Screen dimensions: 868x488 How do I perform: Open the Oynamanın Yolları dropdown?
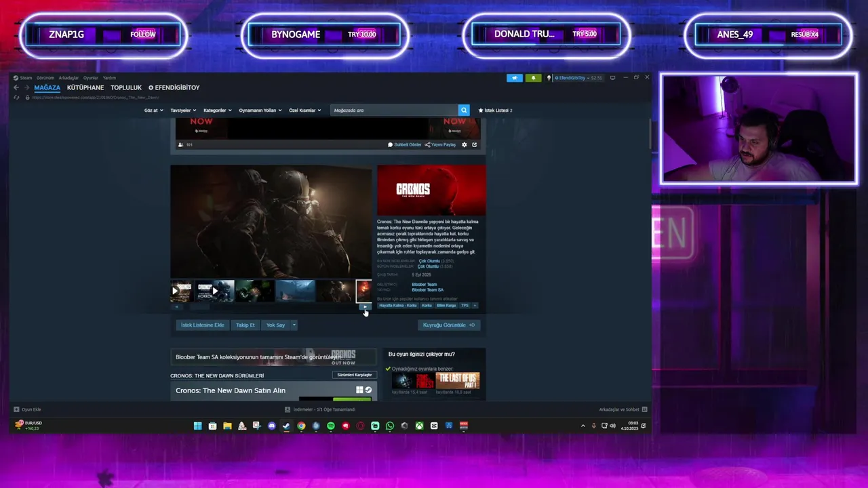(x=260, y=110)
